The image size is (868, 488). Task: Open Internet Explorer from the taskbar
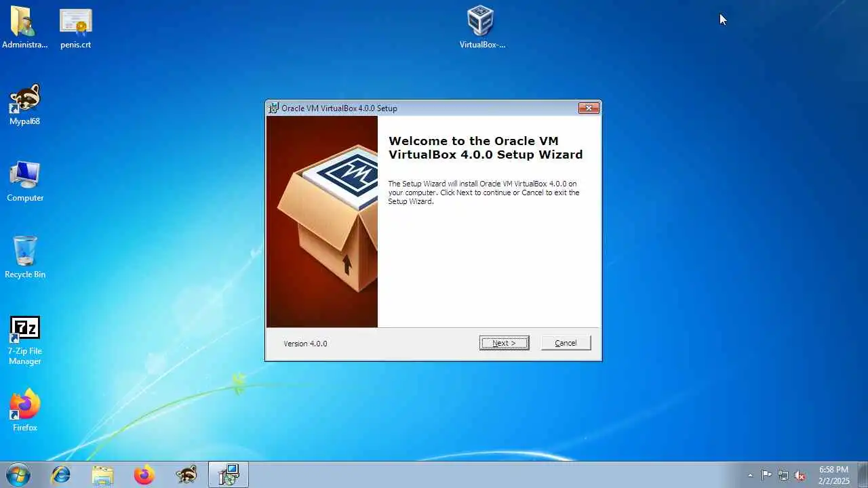point(61,474)
